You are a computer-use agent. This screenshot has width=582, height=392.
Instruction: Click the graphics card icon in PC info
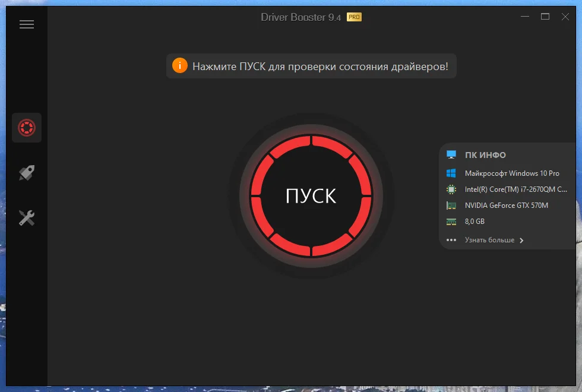451,206
